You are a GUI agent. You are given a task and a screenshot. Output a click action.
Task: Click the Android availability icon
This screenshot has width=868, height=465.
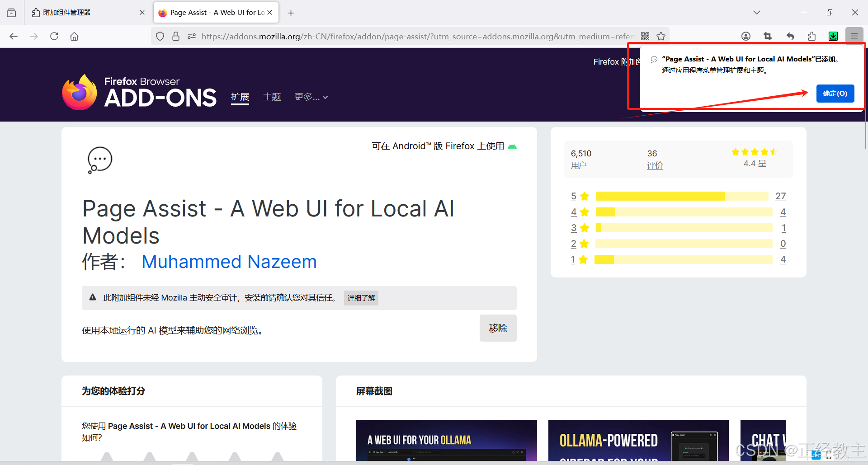[x=512, y=146]
